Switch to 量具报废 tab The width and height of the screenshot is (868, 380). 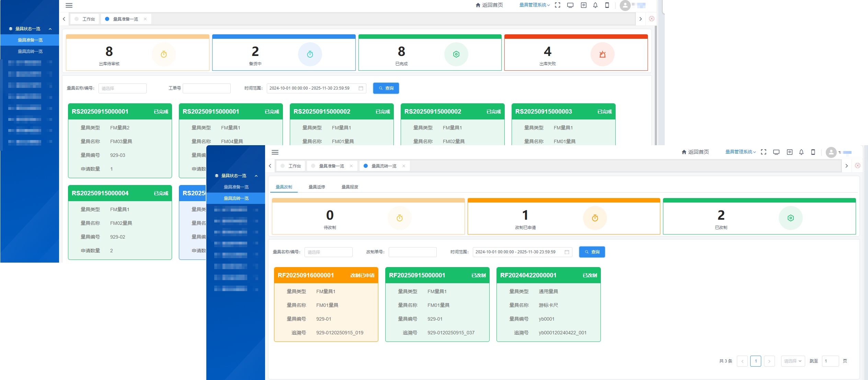[x=350, y=187]
